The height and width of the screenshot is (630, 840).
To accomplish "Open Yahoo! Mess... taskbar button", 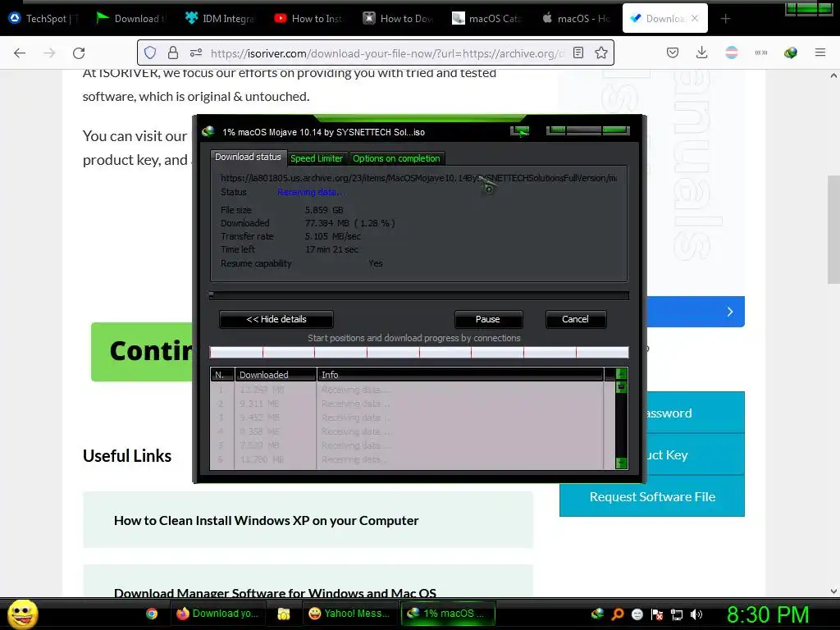I will (350, 614).
